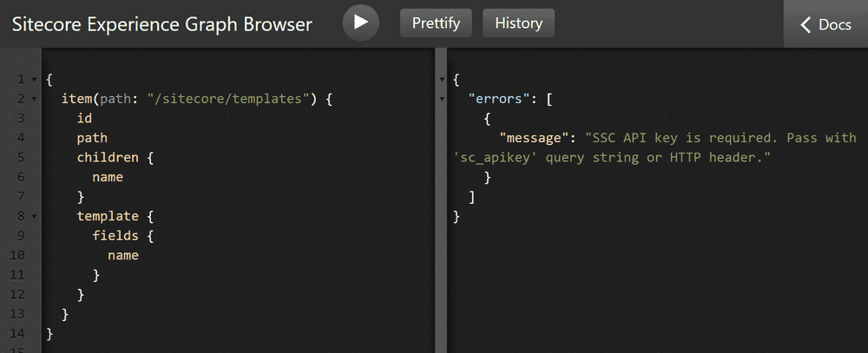Collapse the code block at line 1
This screenshot has width=868, height=353.
click(34, 80)
